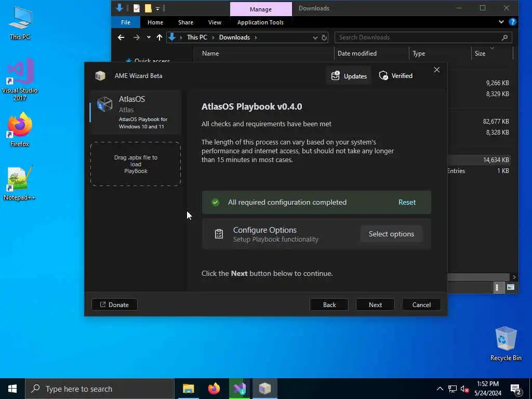Screen dimensions: 532x399
Task: Click the Configure Options clipboard icon
Action: (219, 234)
